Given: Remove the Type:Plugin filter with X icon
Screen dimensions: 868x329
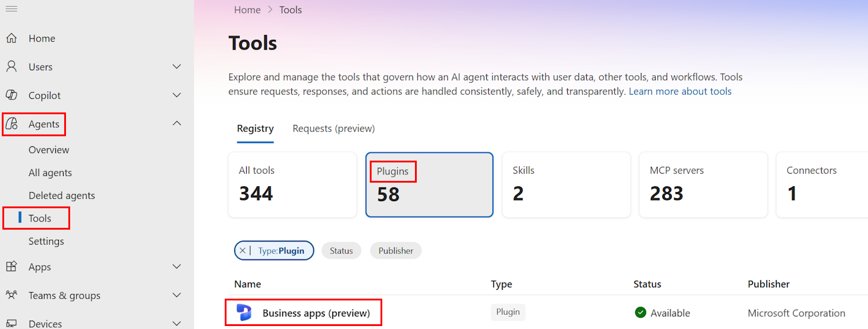Looking at the screenshot, I should [243, 251].
